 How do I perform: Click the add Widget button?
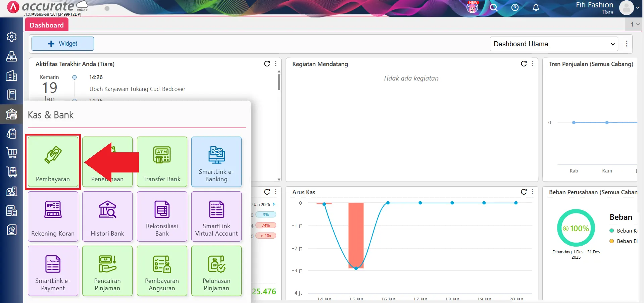click(63, 44)
